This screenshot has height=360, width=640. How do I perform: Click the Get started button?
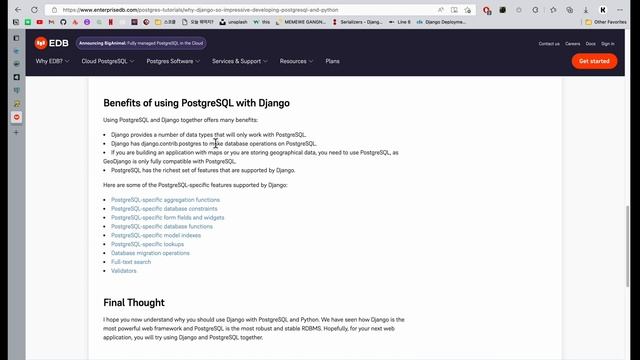(x=594, y=61)
